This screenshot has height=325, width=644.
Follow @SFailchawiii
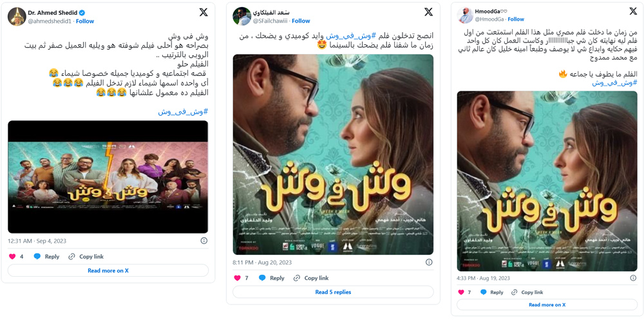[x=301, y=21]
